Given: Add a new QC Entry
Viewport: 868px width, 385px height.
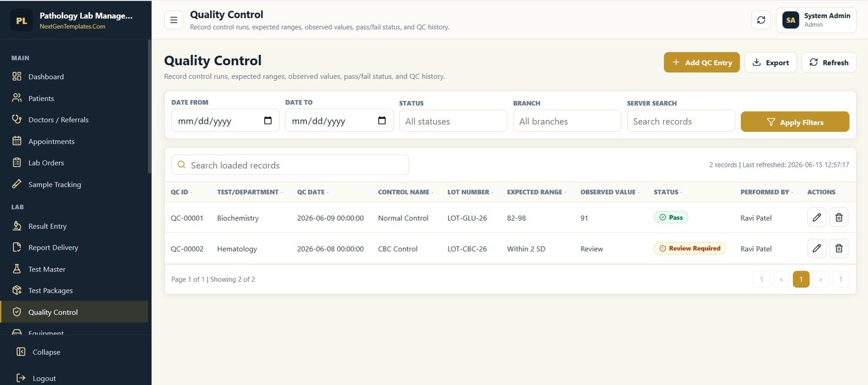Looking at the screenshot, I should (x=701, y=62).
